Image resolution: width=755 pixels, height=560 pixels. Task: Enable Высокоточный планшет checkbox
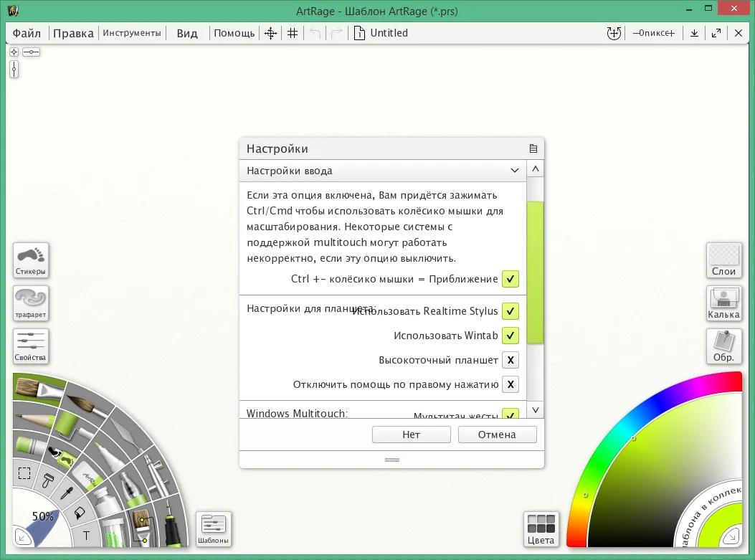[511, 360]
